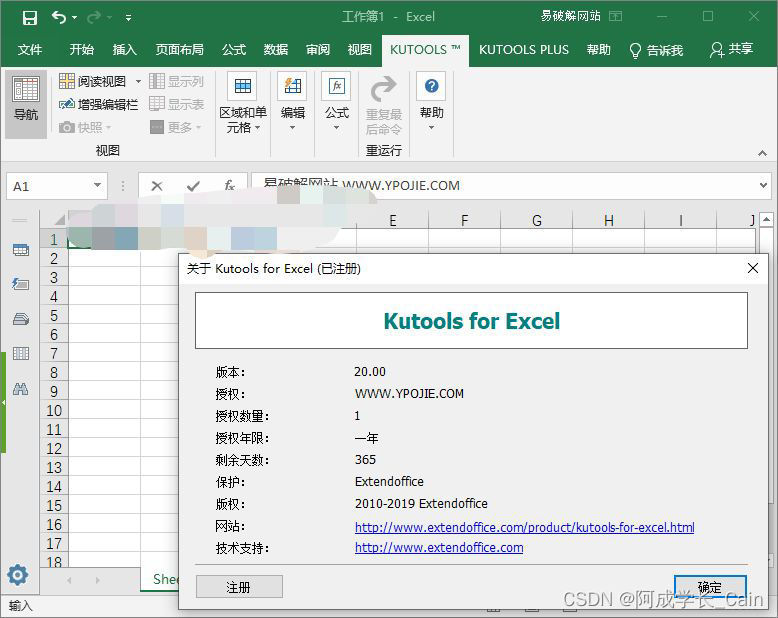This screenshot has height=618, width=778.
Task: Switch to the 审阅 ribbon tab
Action: point(318,50)
